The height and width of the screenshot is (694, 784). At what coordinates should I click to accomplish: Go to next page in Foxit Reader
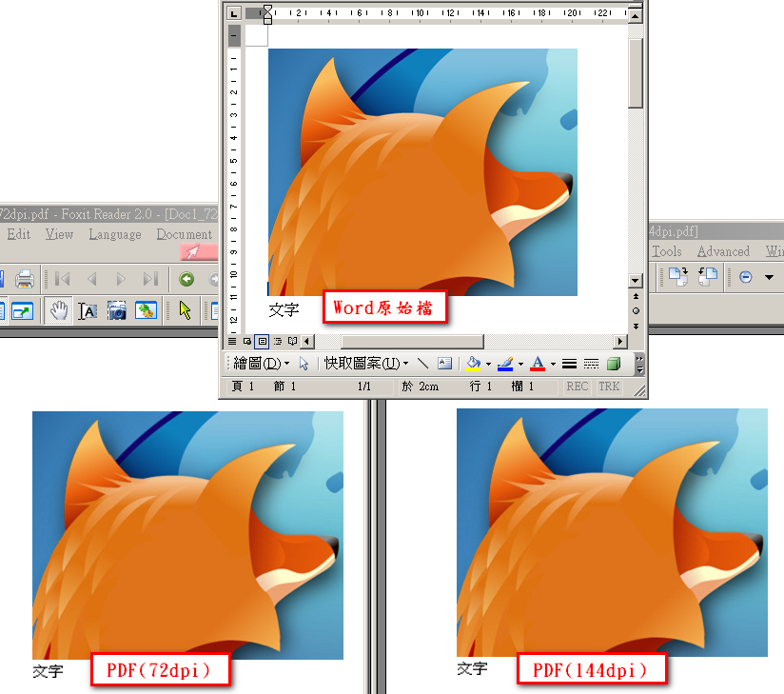click(x=121, y=279)
